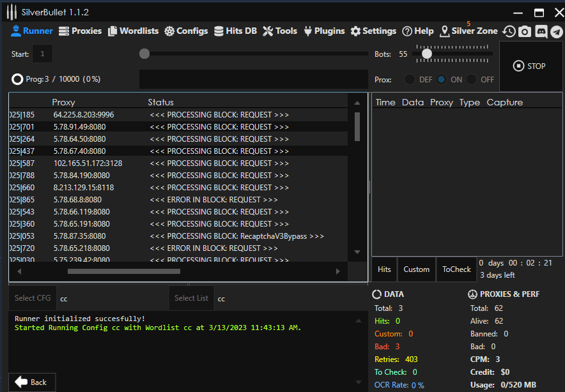Select the DEF proxy mode radio button
Image resolution: width=565 pixels, height=392 pixels.
coord(410,79)
